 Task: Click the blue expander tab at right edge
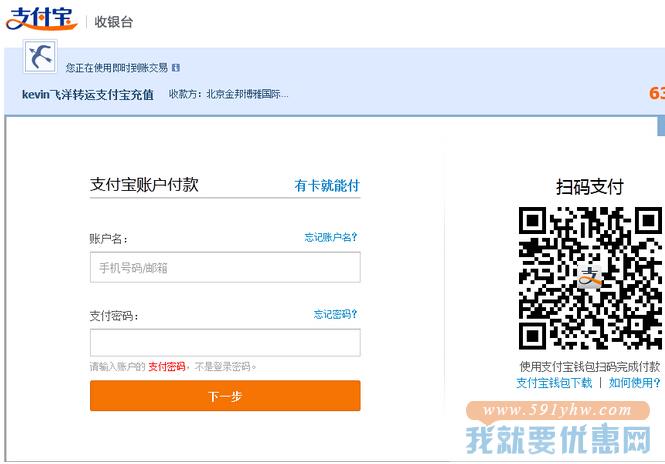click(x=661, y=126)
